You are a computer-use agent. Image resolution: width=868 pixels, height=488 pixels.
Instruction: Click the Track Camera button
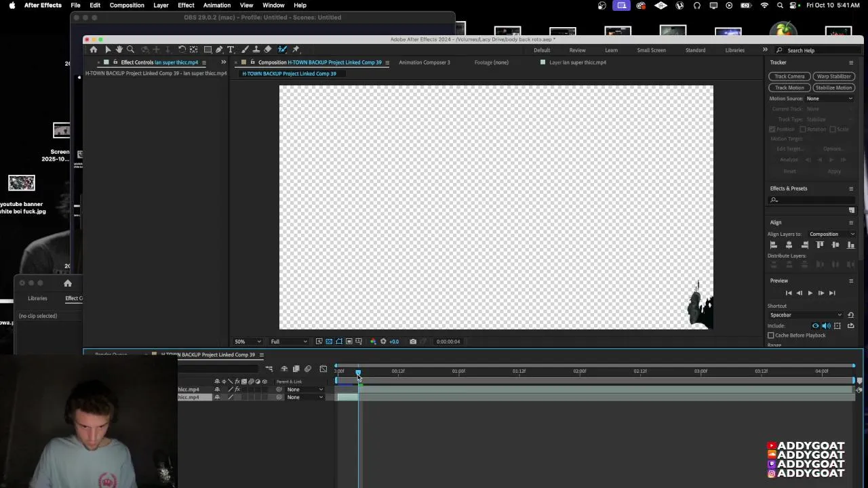pos(789,77)
